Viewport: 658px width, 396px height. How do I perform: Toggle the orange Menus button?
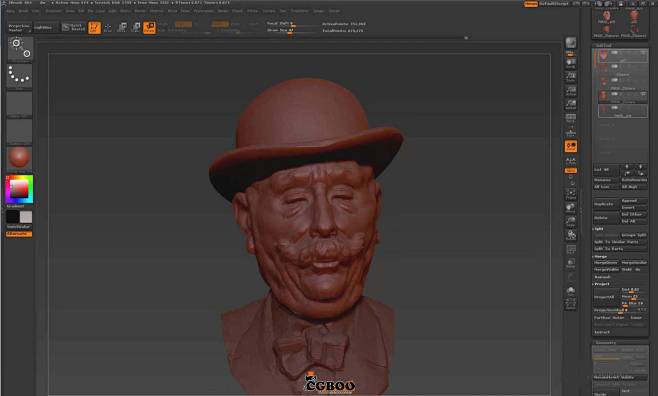pos(531,4)
